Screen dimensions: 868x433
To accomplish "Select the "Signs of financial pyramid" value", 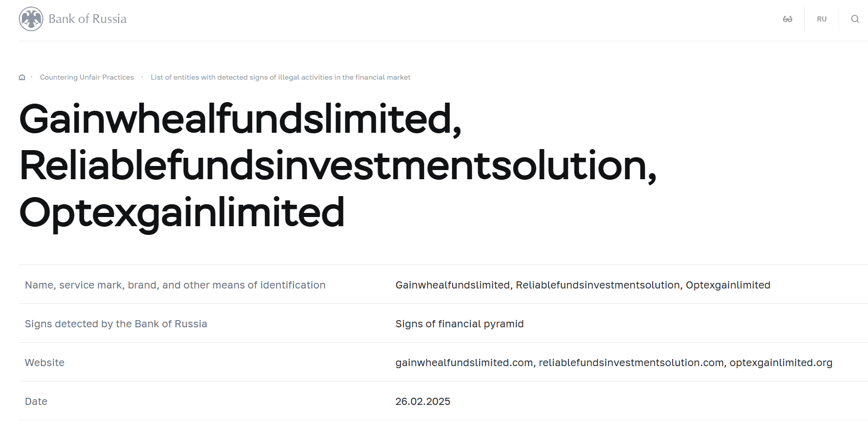I will [459, 324].
